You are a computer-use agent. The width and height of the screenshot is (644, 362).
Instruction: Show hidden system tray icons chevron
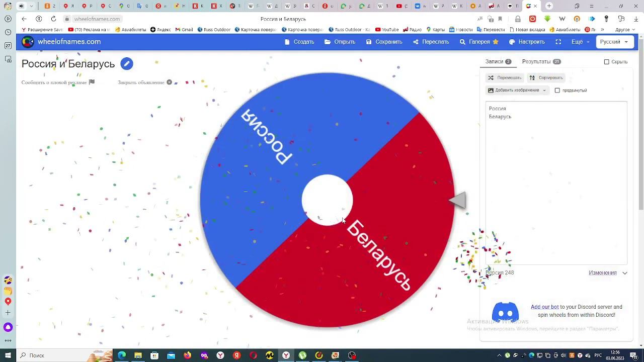point(499,355)
